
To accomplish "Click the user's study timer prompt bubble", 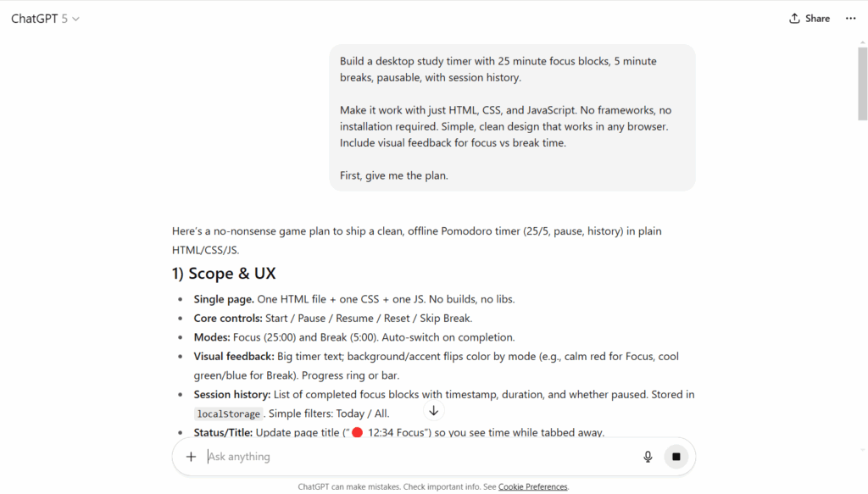I will click(x=512, y=118).
